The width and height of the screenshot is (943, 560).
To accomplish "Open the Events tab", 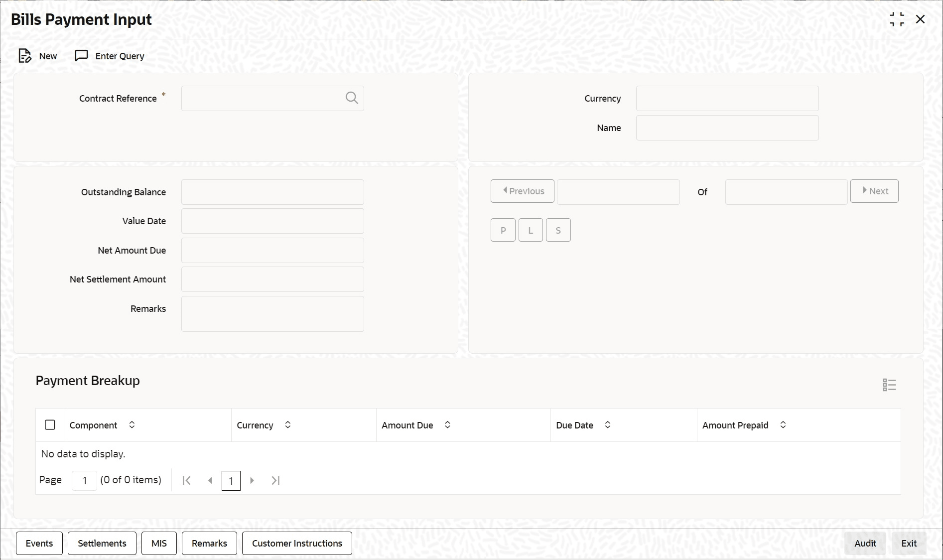I will tap(39, 543).
